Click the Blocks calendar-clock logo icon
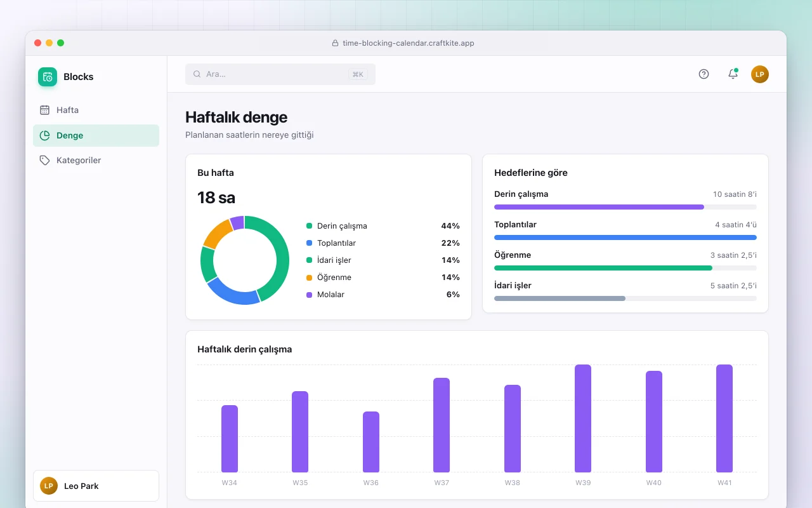812x508 pixels. (48, 77)
